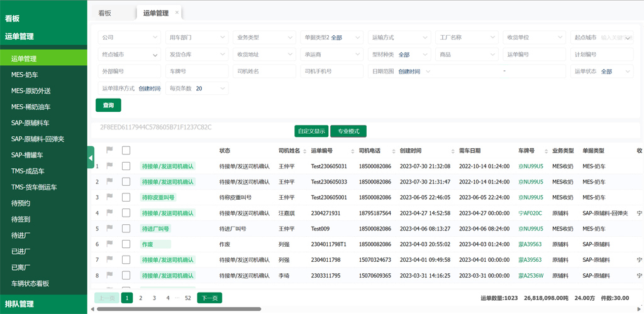644x314 pixels.
Task: Check the checkbox for row 4
Action: tap(126, 213)
